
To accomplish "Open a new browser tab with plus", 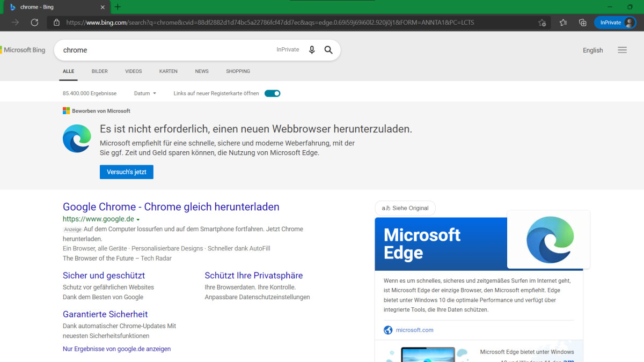I will (x=118, y=7).
